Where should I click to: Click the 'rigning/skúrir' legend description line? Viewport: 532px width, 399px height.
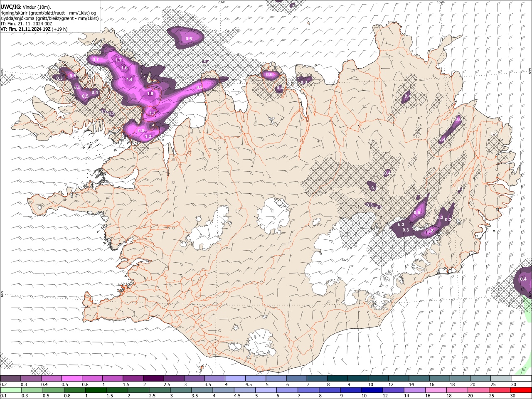click(49, 13)
